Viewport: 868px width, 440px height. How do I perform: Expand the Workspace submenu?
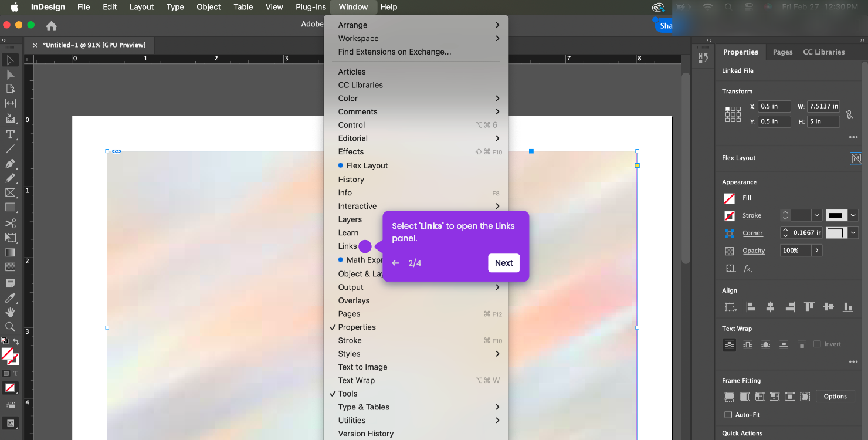[416, 38]
